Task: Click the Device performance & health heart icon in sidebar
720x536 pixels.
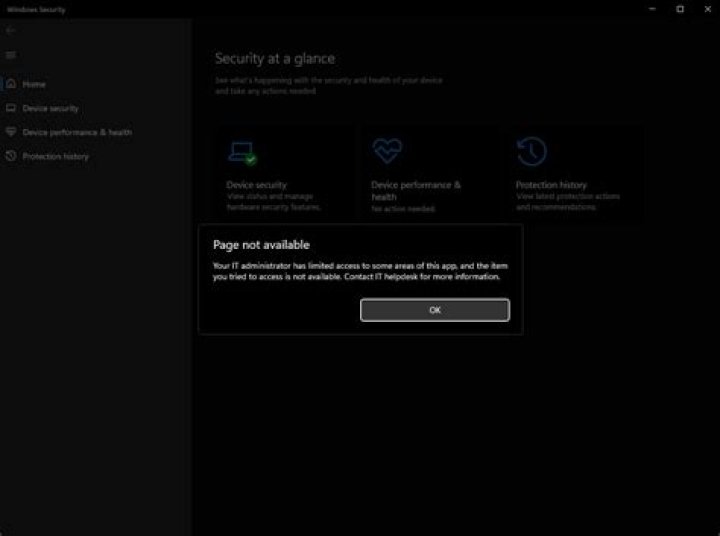Action: (x=11, y=132)
